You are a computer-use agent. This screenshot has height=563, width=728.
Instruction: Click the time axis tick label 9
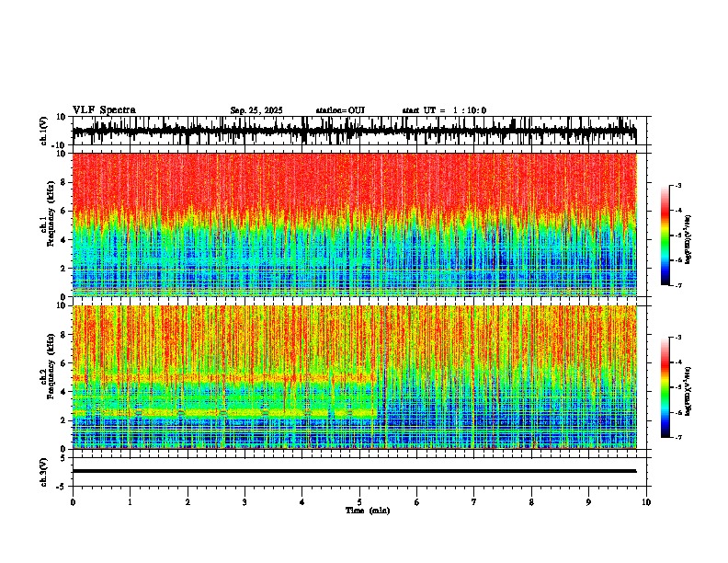tap(588, 502)
